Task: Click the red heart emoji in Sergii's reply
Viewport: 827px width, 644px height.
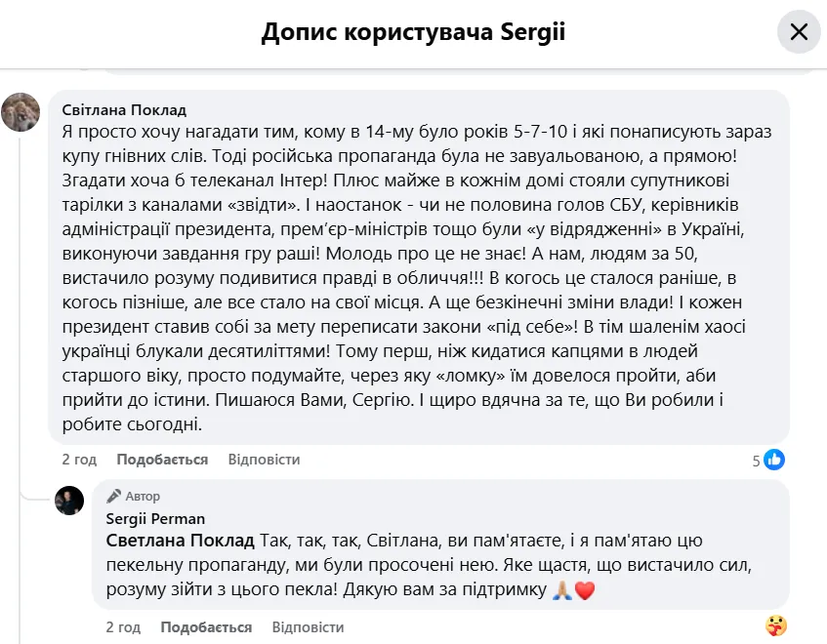Action: pyautogui.click(x=585, y=590)
